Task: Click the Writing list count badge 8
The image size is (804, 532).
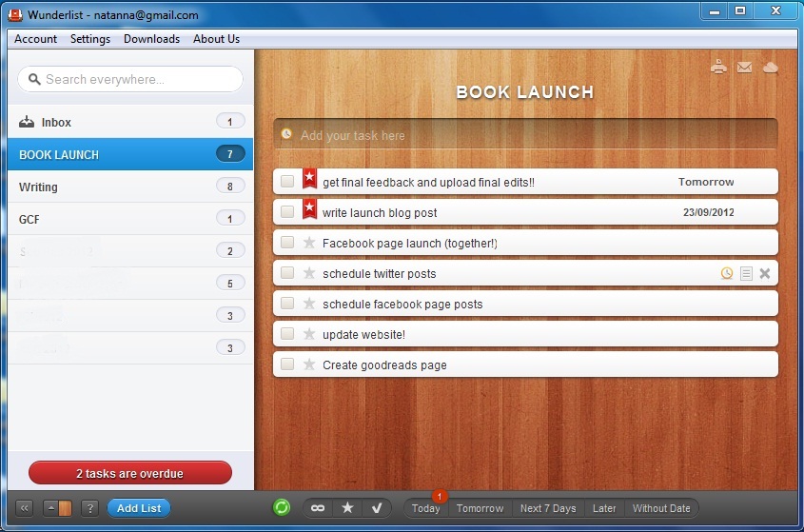Action: (230, 187)
